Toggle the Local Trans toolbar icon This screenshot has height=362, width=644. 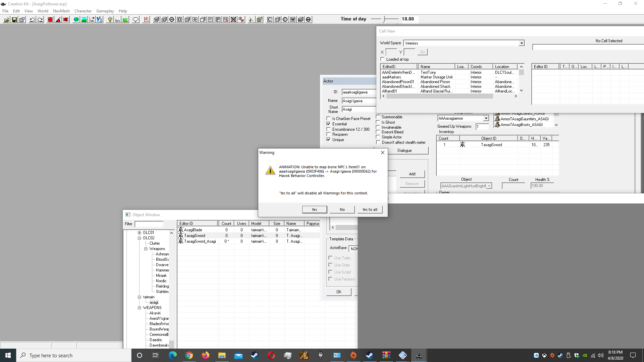[x=66, y=19]
